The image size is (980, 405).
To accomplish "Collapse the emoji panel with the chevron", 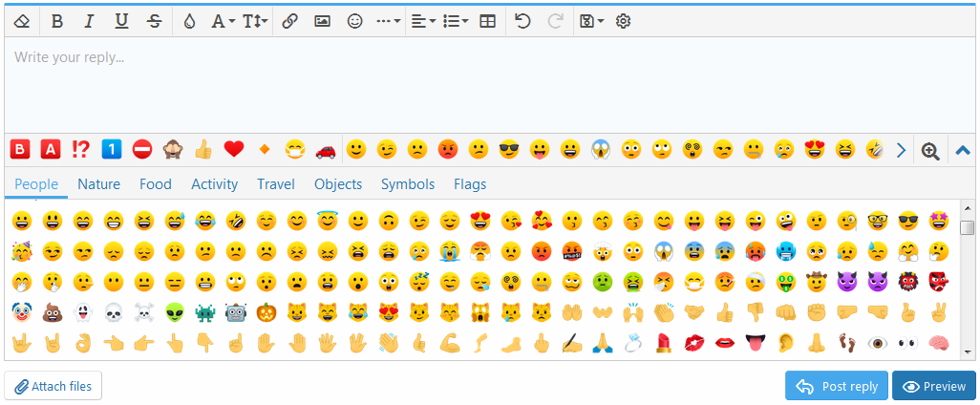I will coord(963,150).
